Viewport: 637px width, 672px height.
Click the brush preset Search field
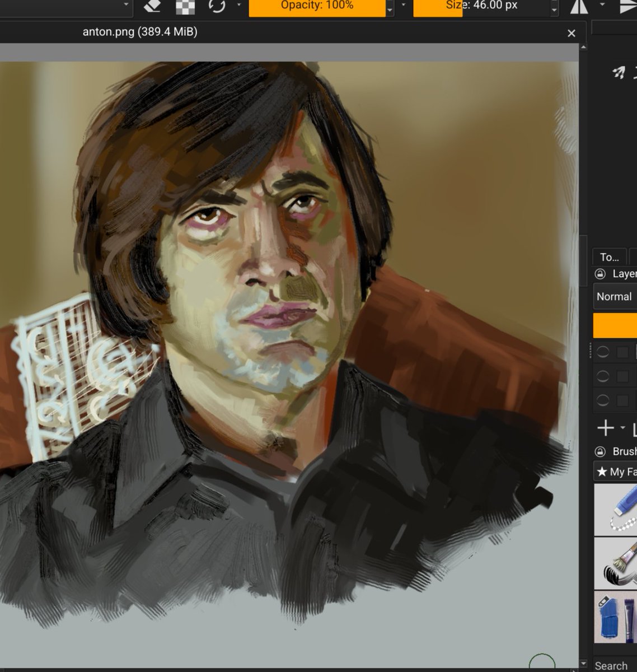pos(615,665)
